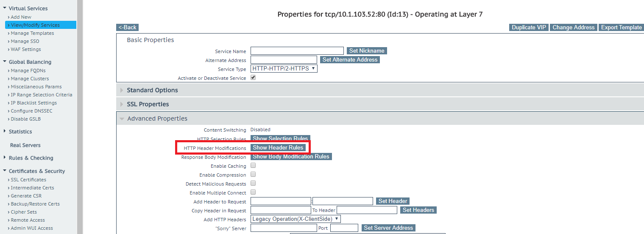The image size is (644, 234).
Task: Select Disable GSLB menu item
Action: 25,119
